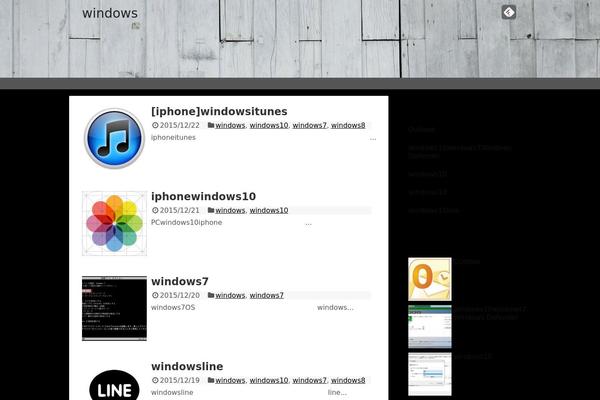Open the LINE logo thumbnail

pos(114,385)
